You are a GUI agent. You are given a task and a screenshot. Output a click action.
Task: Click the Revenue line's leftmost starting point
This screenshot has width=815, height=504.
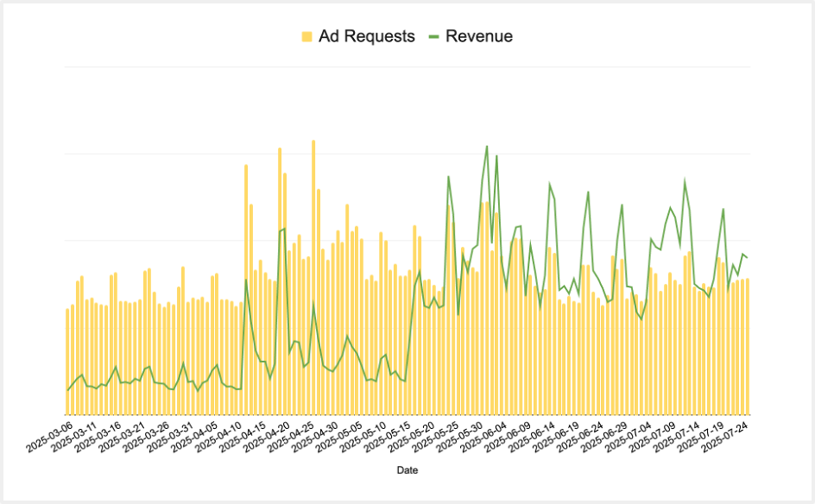point(67,391)
